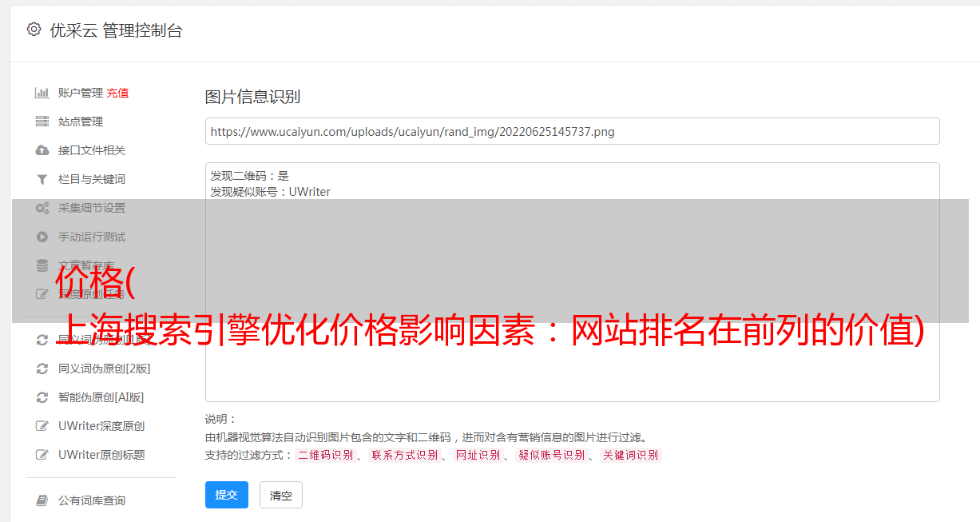Viewport: 980px width, 522px height.
Task: Click the result line 发现二维码：是
Action: [249, 176]
